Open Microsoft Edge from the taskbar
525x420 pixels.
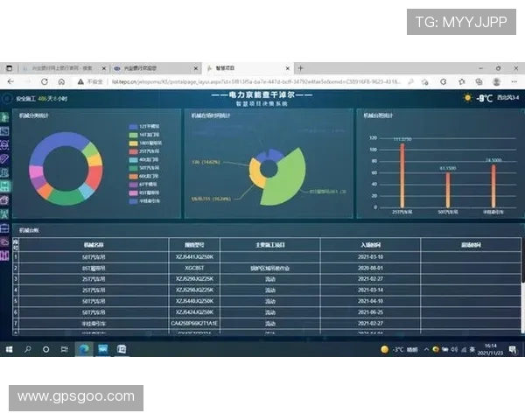[x=84, y=348]
